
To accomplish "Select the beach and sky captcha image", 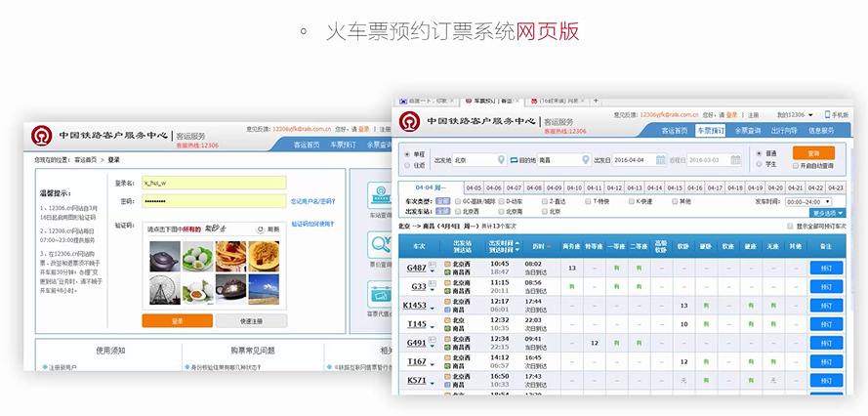I will pyautogui.click(x=264, y=289).
